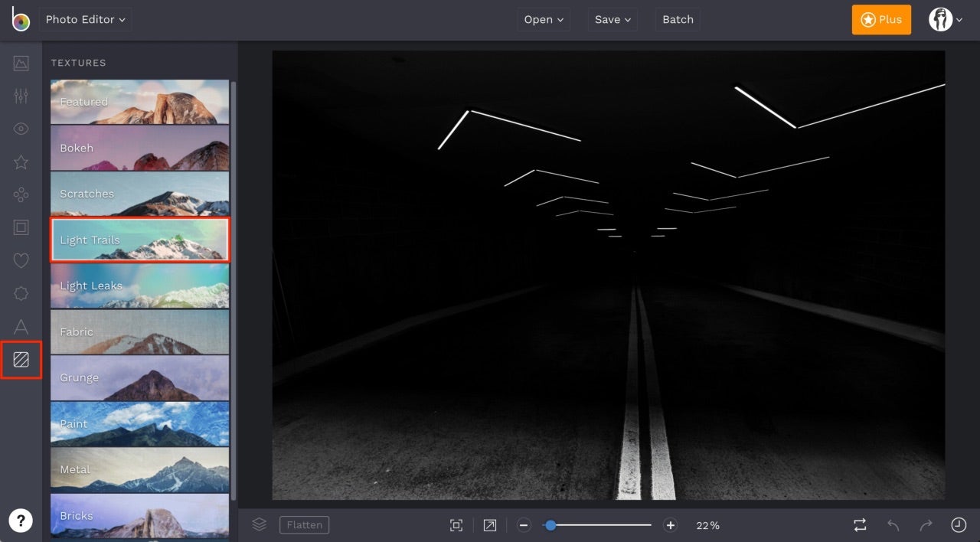Fit the image to screen using the toolbar icon
Screen dimensions: 980x542
point(456,525)
